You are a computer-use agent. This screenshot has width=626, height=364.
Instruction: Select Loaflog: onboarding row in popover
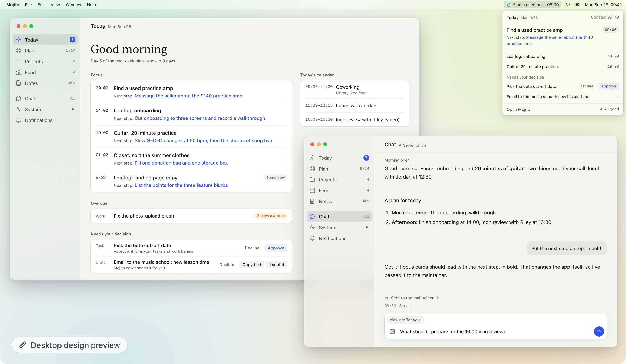click(562, 56)
